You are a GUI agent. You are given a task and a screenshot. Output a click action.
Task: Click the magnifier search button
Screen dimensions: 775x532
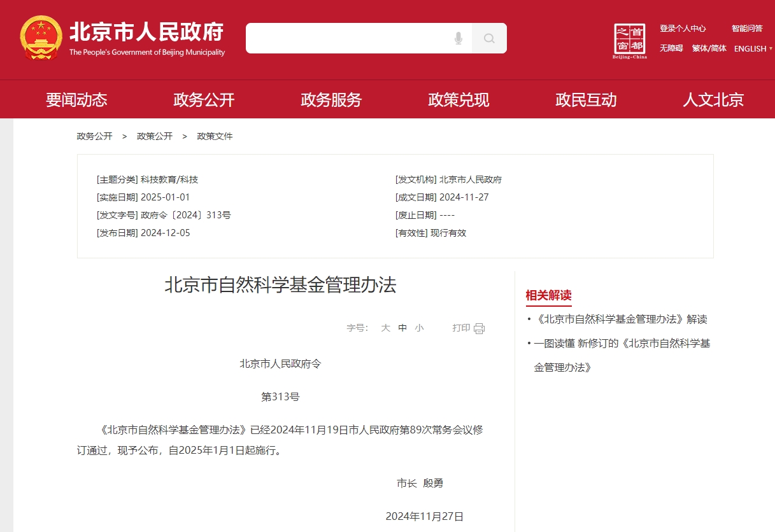tap(489, 39)
